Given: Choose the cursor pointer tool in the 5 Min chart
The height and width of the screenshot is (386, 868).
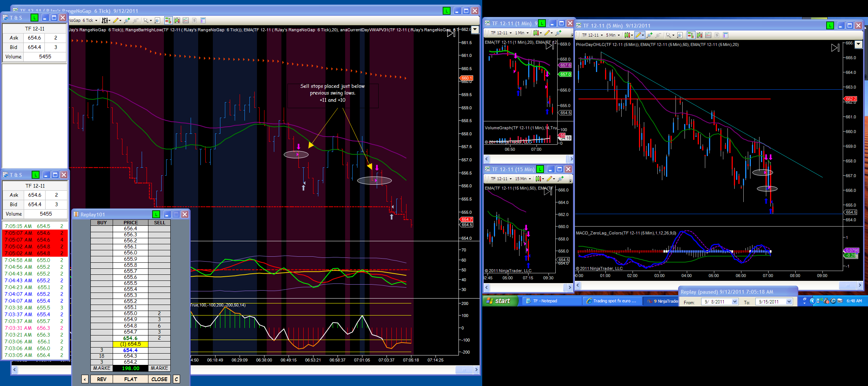Looking at the screenshot, I should [670, 35].
